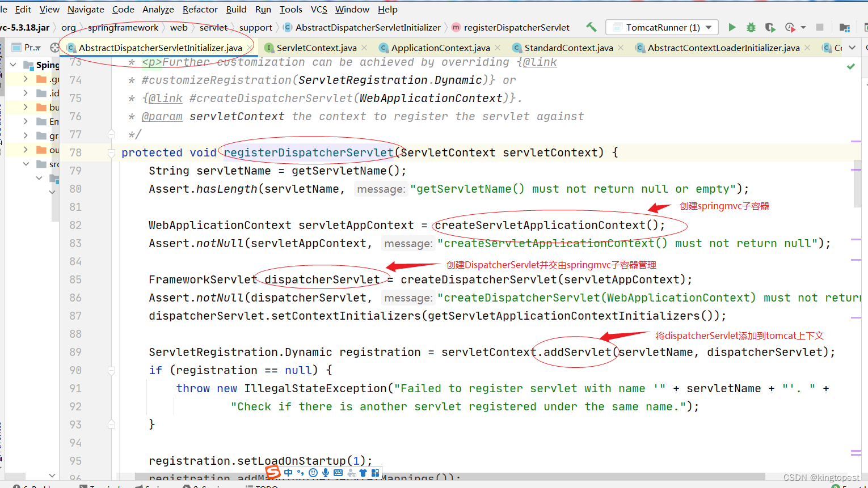Click the springframework breadcrumb segment
The image size is (868, 488).
click(x=123, y=27)
